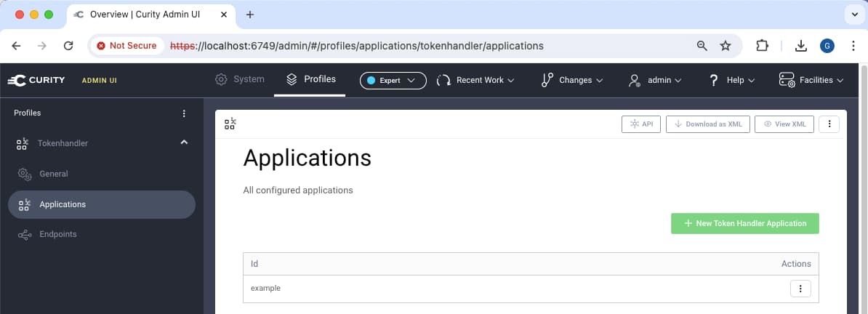Collapse the Tokenhandler profile section
This screenshot has height=314, width=868.
click(x=185, y=143)
